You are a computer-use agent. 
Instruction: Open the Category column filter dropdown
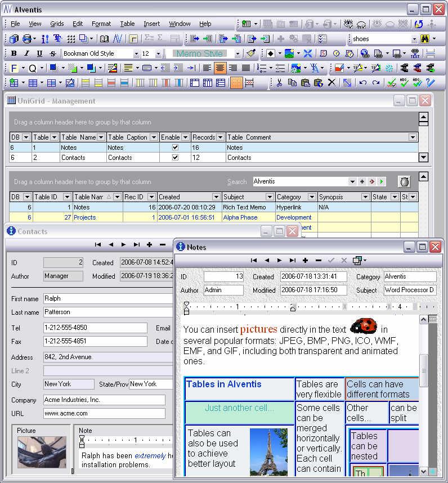coord(312,197)
